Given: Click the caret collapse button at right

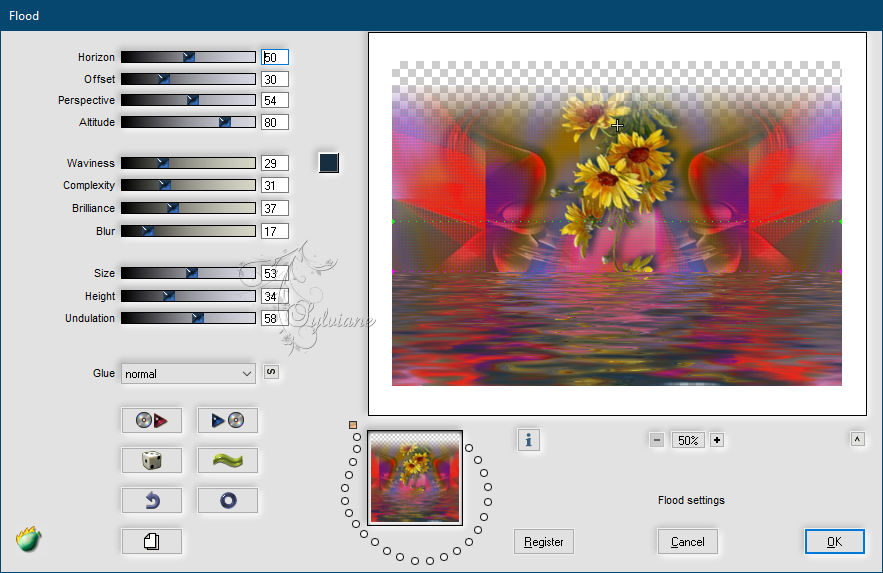Looking at the screenshot, I should pyautogui.click(x=857, y=438).
